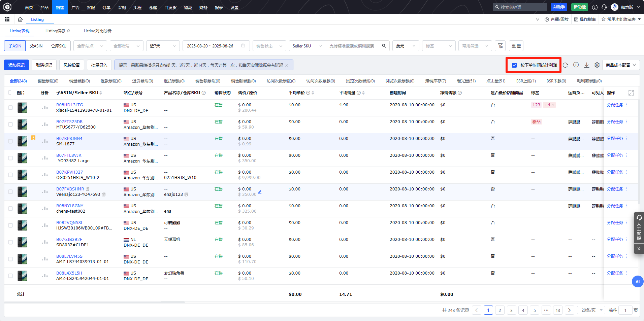Image resolution: width=644 pixels, height=321 pixels.
Task: Open the table settings gear icon
Action: 597,65
